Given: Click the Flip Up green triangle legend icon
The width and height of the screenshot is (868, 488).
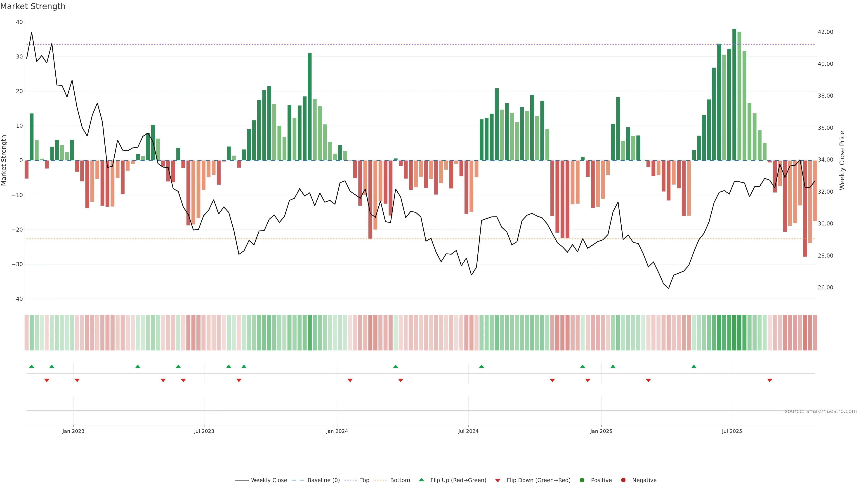Looking at the screenshot, I should [x=421, y=480].
